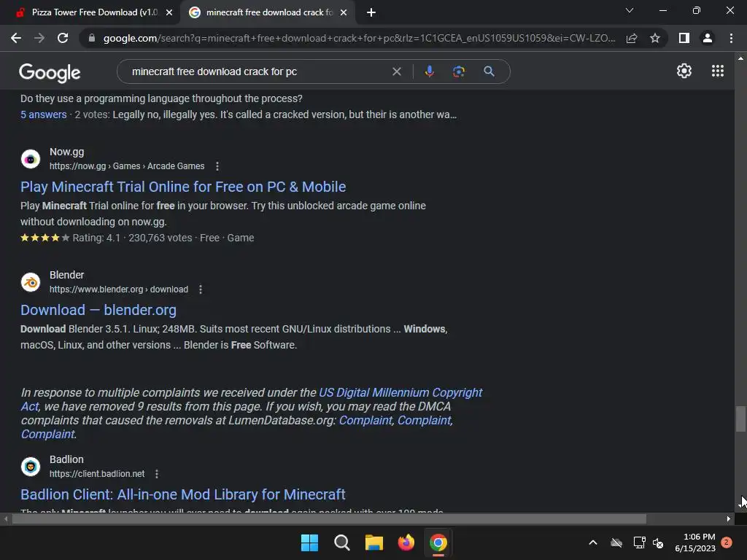This screenshot has height=560, width=747.
Task: Launch Firefox from the taskbar
Action: 406,542
